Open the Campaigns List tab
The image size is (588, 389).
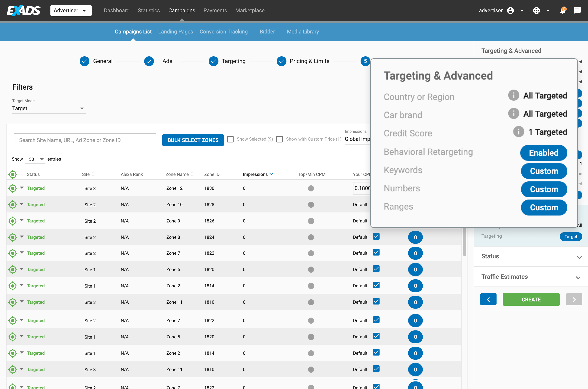tap(133, 31)
